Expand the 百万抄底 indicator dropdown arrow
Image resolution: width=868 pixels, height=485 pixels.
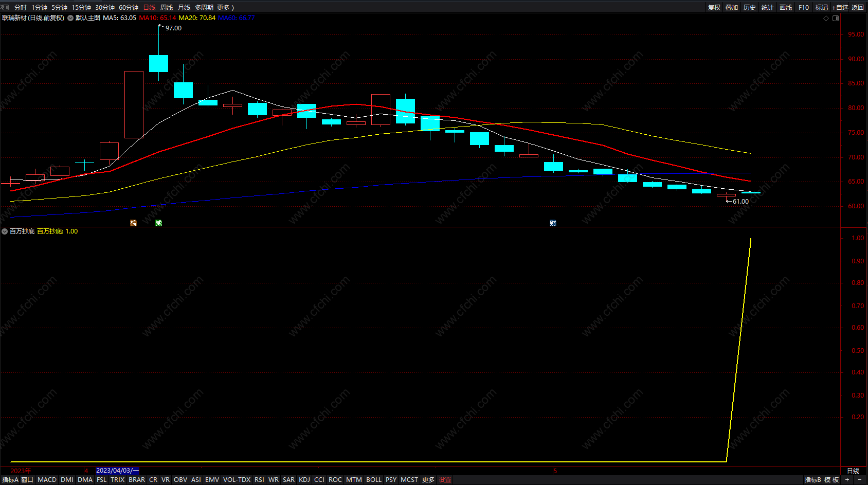click(5, 231)
